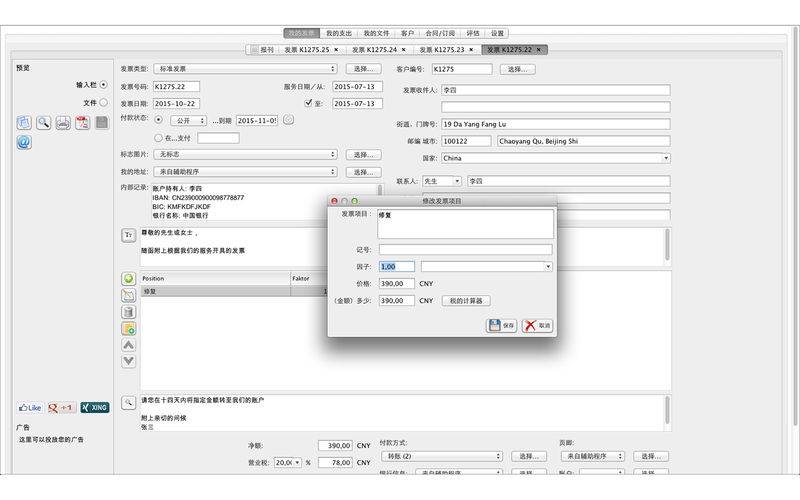800x500 pixels.
Task: Select the payment status 公开 radio button
Action: click(159, 120)
